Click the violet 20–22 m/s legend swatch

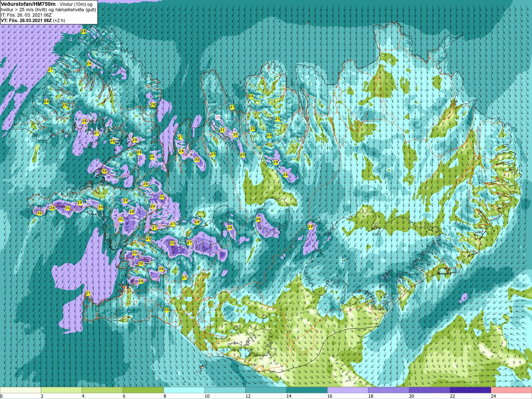pyautogui.click(x=430, y=390)
